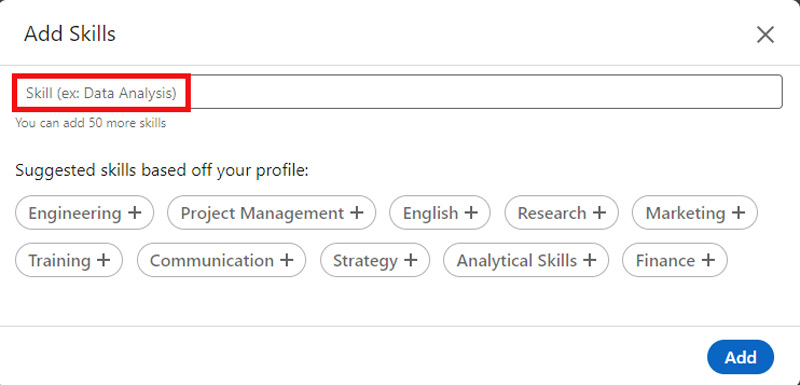Select the Communication skill chip
The height and width of the screenshot is (385, 800).
tap(221, 260)
